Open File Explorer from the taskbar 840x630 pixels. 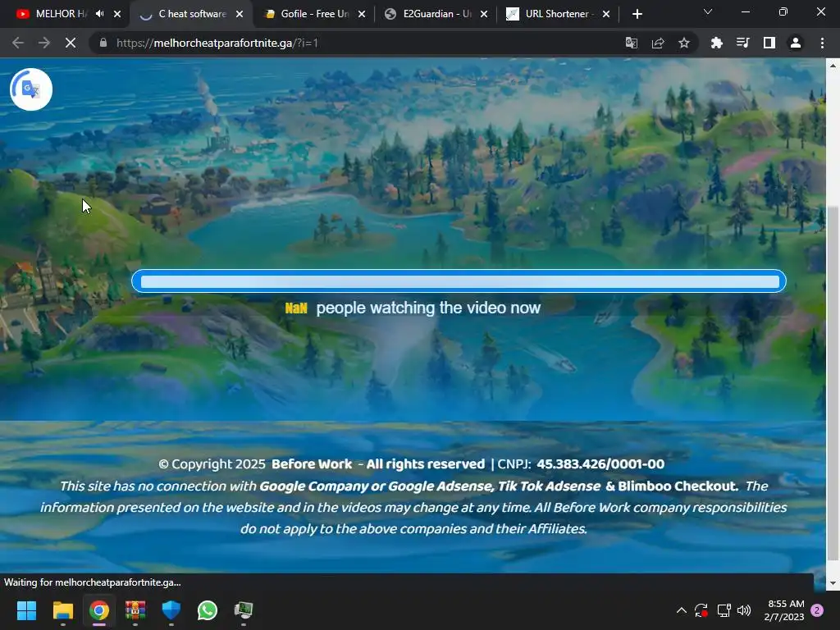(x=62, y=609)
